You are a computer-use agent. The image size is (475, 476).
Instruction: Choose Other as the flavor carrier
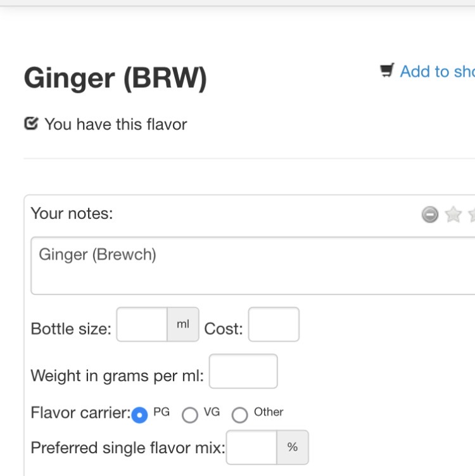pyautogui.click(x=239, y=415)
